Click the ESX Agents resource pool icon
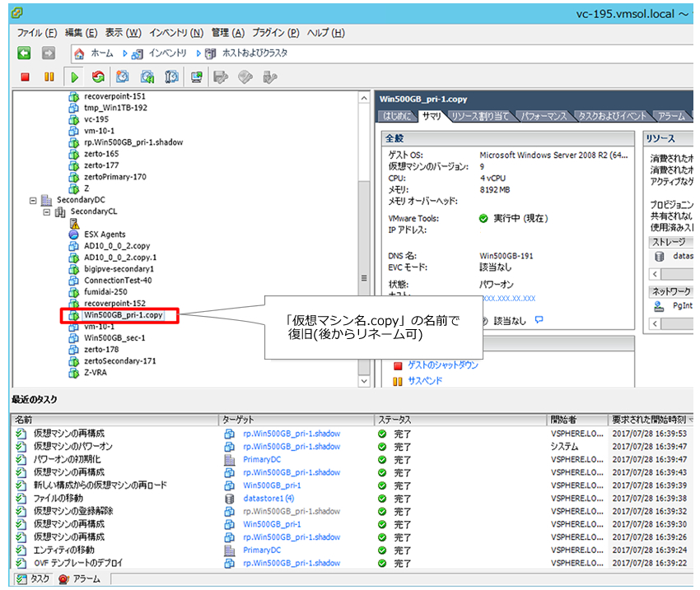Screen dimensions: 700x590 (x=73, y=235)
